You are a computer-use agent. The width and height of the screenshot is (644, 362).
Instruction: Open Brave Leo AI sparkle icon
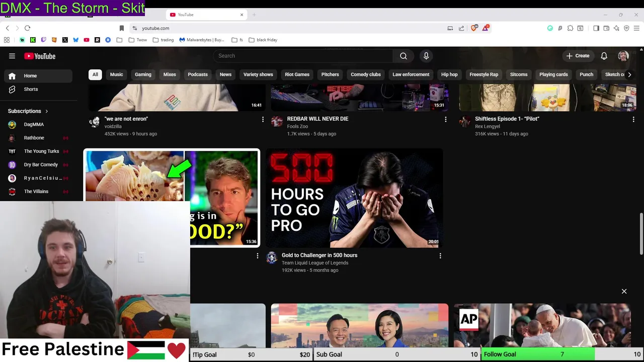click(616, 28)
